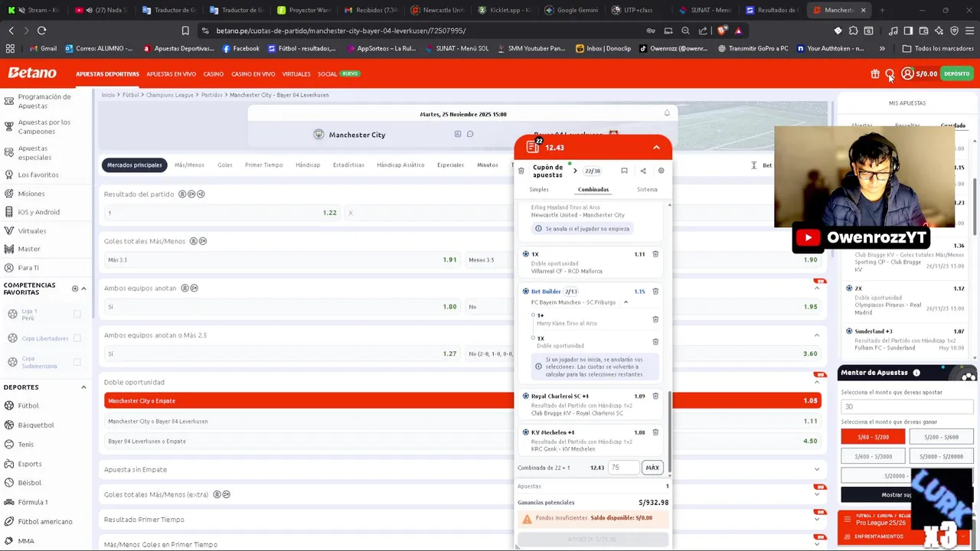980x551 pixels.
Task: Reload the page with browser refresh icon
Action: (41, 31)
